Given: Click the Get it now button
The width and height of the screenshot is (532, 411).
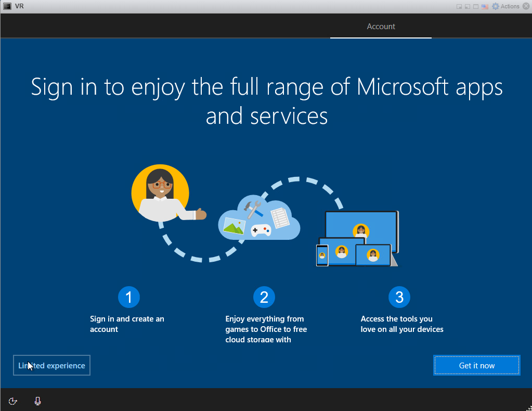Looking at the screenshot, I should [x=477, y=365].
